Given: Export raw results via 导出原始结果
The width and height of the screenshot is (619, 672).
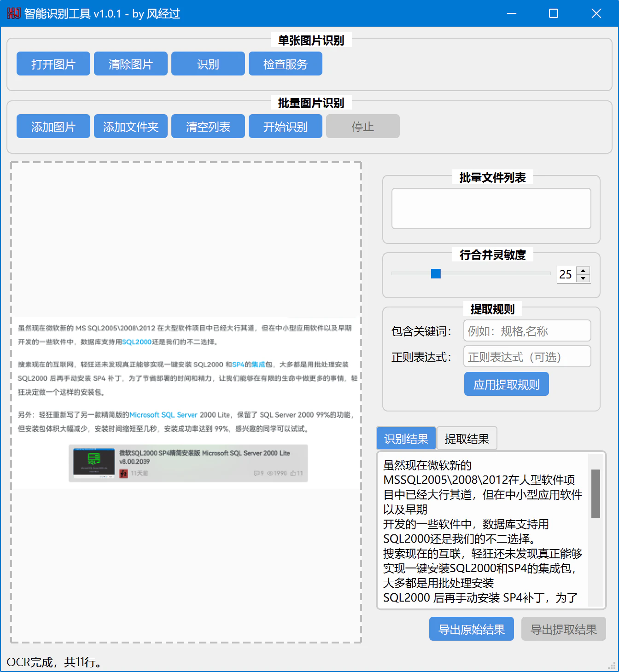Looking at the screenshot, I should click(x=471, y=629).
